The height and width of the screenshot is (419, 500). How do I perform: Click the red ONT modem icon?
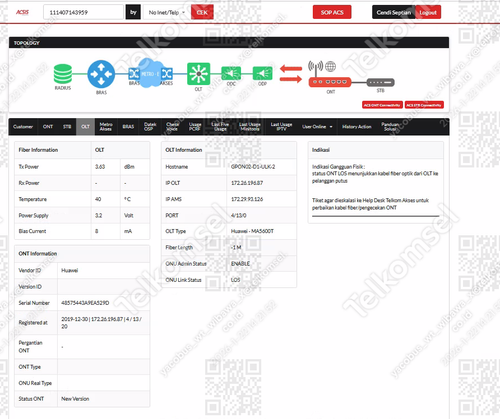pos(330,82)
